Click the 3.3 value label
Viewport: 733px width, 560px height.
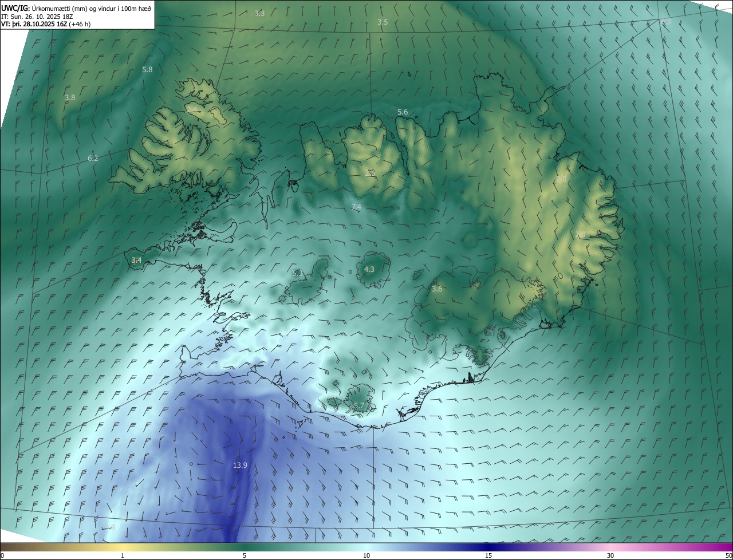click(259, 13)
